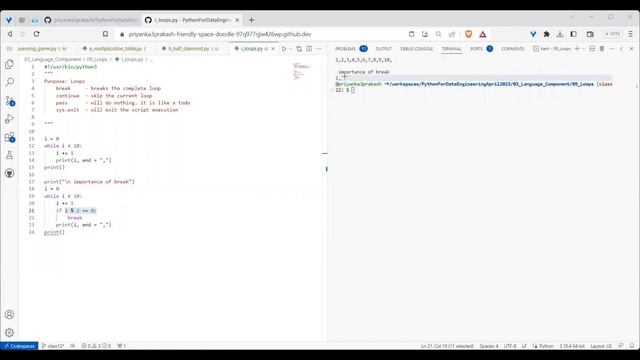Split the editor to the right
Image resolution: width=640 pixels, height=360 pixels.
click(309, 49)
